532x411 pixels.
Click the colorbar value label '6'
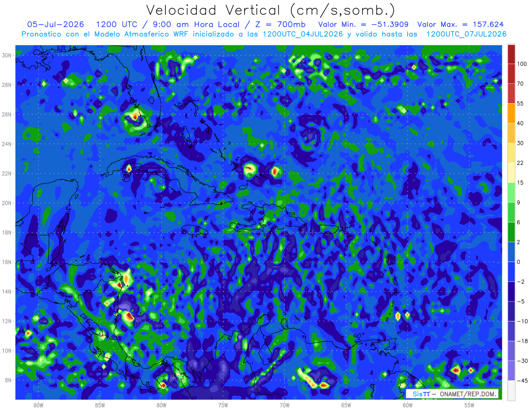coord(519,223)
